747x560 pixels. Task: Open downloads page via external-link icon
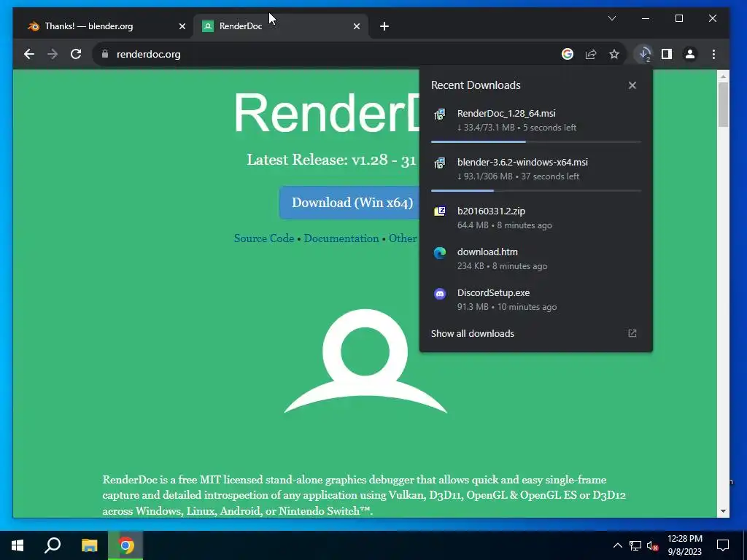(x=632, y=333)
